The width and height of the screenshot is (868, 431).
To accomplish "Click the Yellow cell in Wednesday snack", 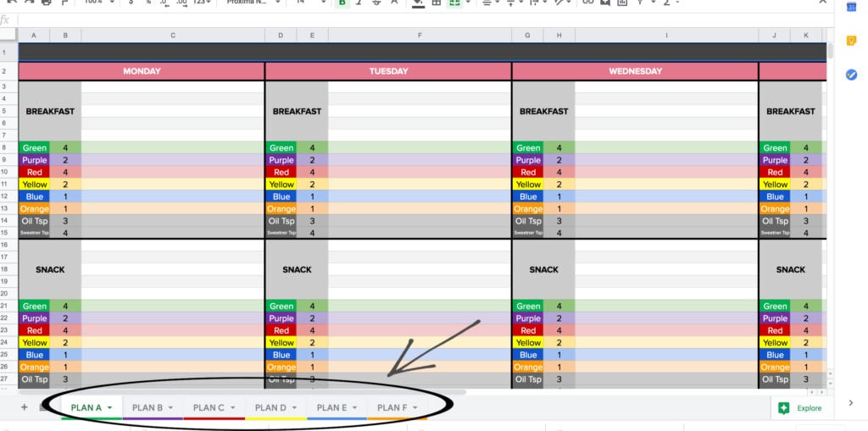I will coord(528,342).
